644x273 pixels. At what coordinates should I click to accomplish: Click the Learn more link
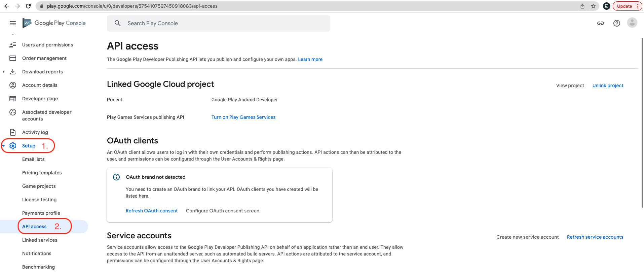click(x=310, y=59)
